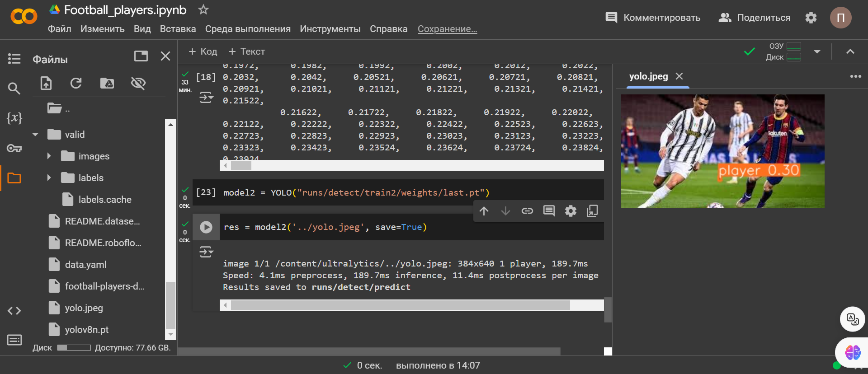The image size is (868, 374).
Task: Click the Комментировать button
Action: point(653,18)
